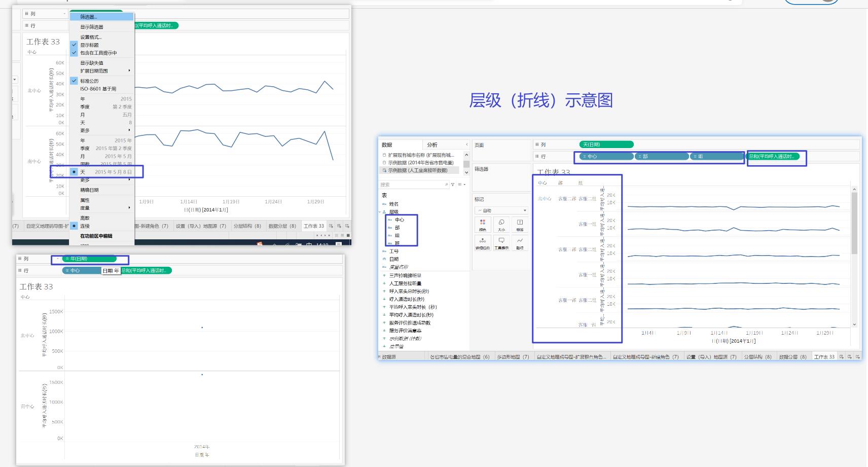Select the 连续 radio option in context menu
The image size is (868, 467).
pos(102,226)
